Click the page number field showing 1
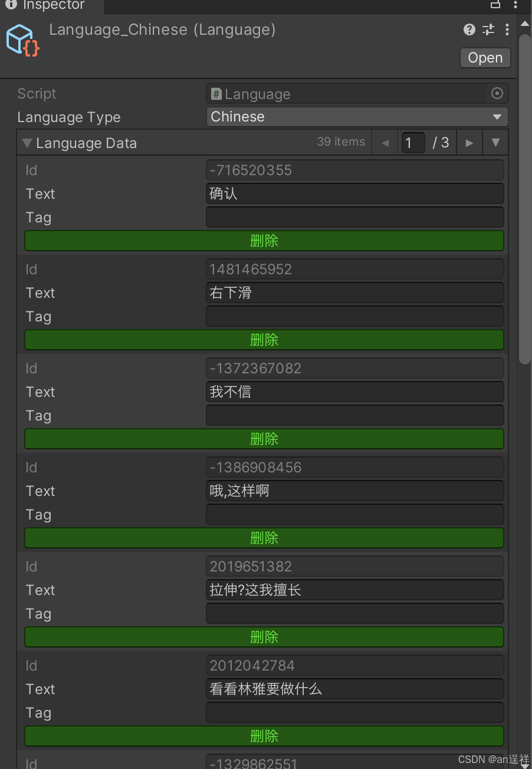The height and width of the screenshot is (769, 532). pyautogui.click(x=413, y=142)
